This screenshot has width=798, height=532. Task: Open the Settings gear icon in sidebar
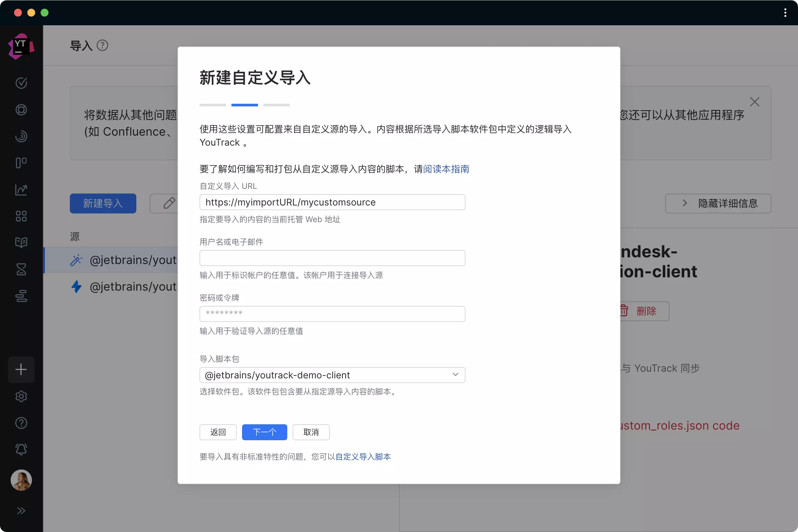(x=21, y=396)
